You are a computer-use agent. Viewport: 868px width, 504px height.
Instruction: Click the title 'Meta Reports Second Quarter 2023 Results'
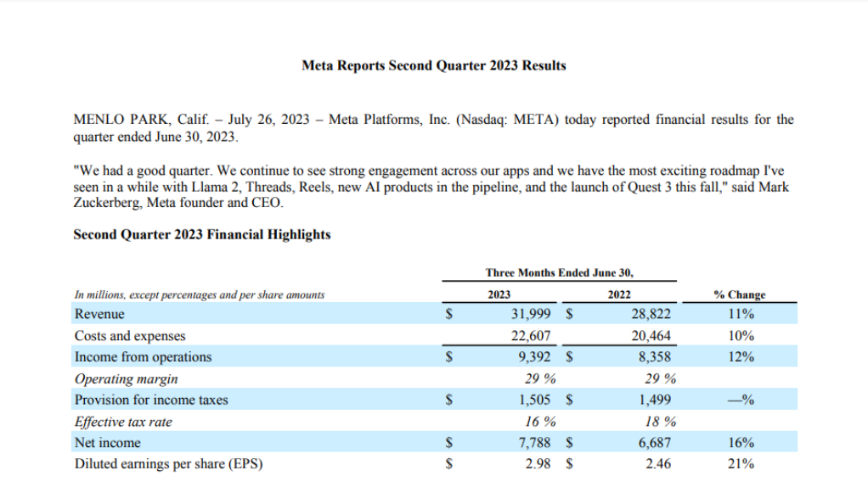[x=433, y=65]
